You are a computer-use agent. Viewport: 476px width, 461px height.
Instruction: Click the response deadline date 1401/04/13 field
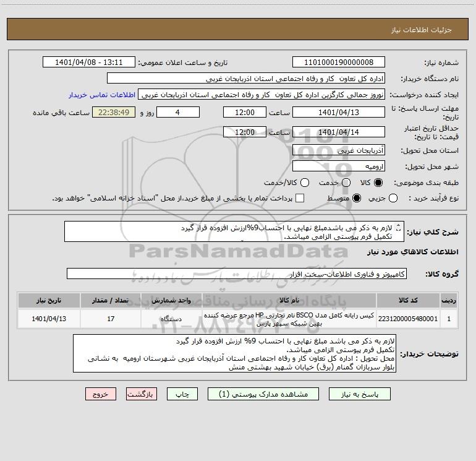click(339, 112)
